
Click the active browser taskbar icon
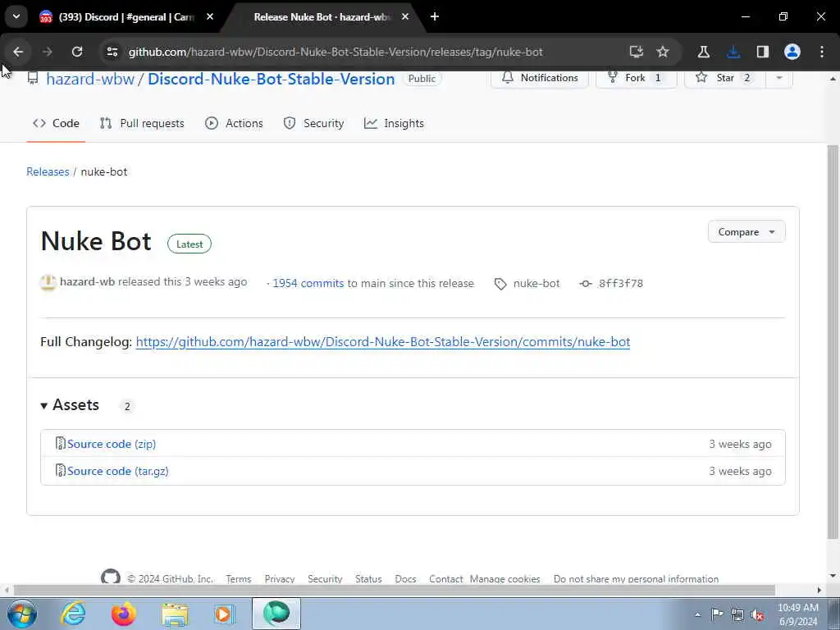point(276,614)
